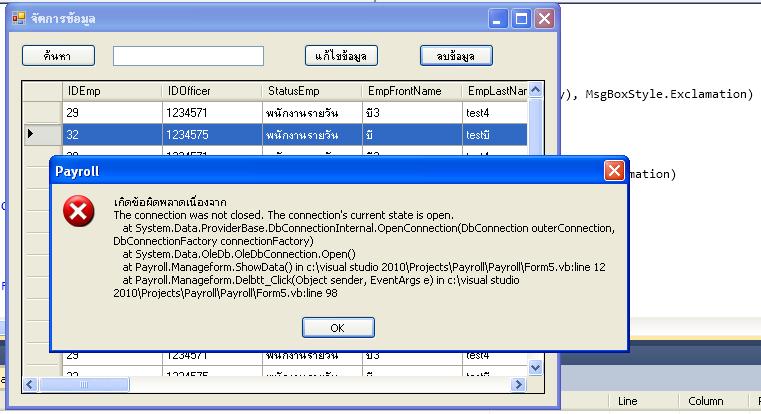
Task: Select the cell 1234575 in the highlighted row
Action: (x=212, y=134)
